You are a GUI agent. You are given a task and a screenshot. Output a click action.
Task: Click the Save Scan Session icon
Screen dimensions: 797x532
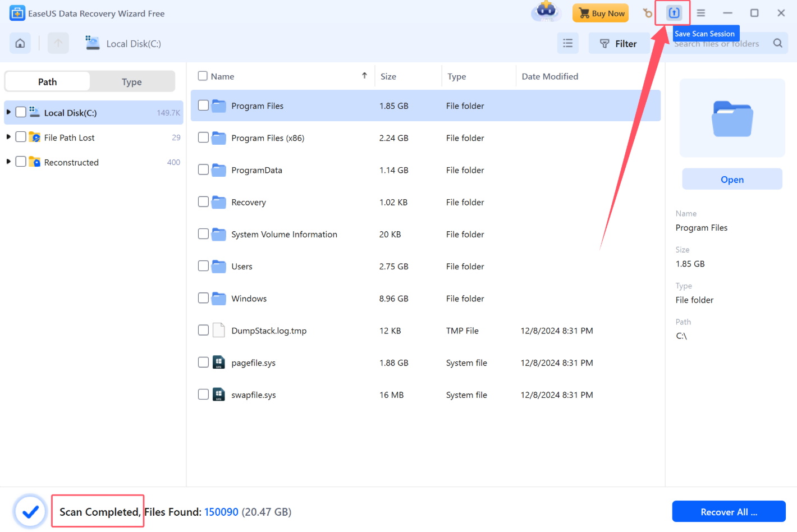click(674, 13)
